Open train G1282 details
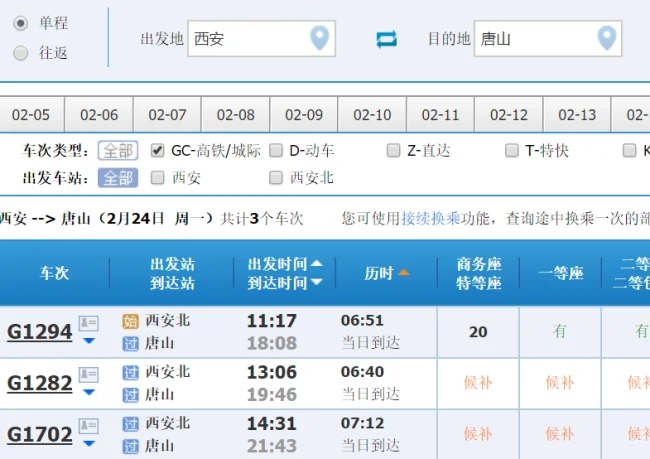The height and width of the screenshot is (459, 650). pyautogui.click(x=40, y=383)
